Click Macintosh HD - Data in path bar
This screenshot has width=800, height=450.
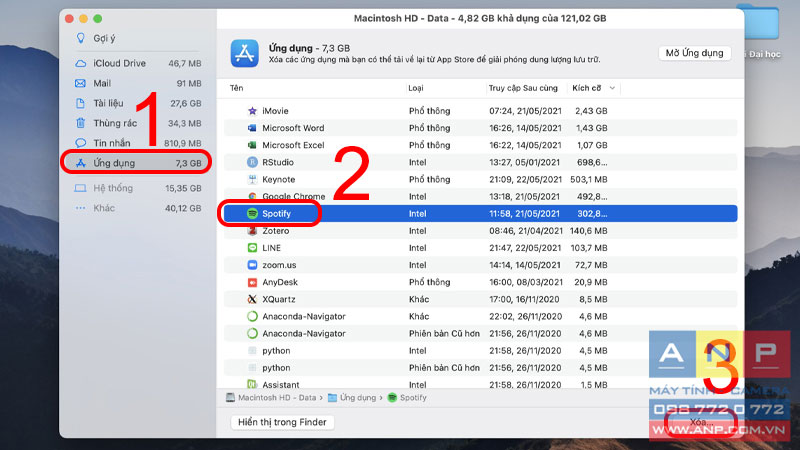[x=277, y=397]
